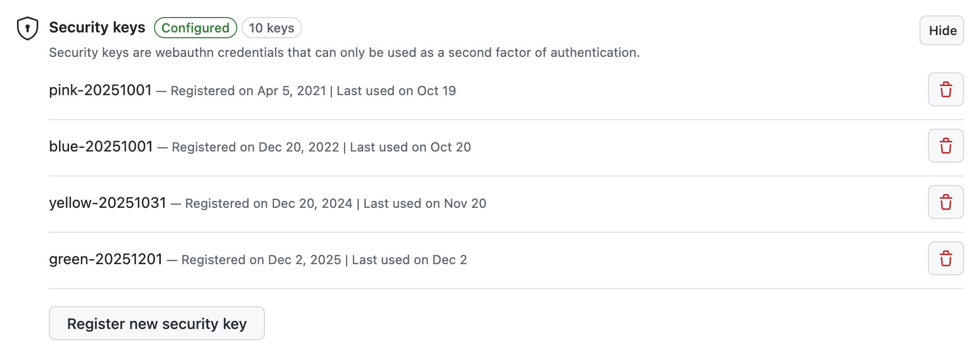The image size is (980, 354).
Task: Delete the blue-20251001 security key
Action: [x=945, y=146]
